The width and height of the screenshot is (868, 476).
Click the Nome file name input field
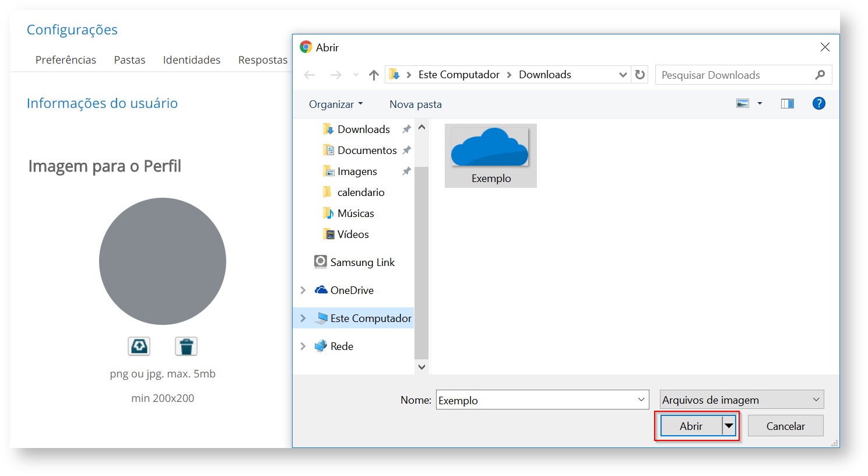[x=536, y=400]
